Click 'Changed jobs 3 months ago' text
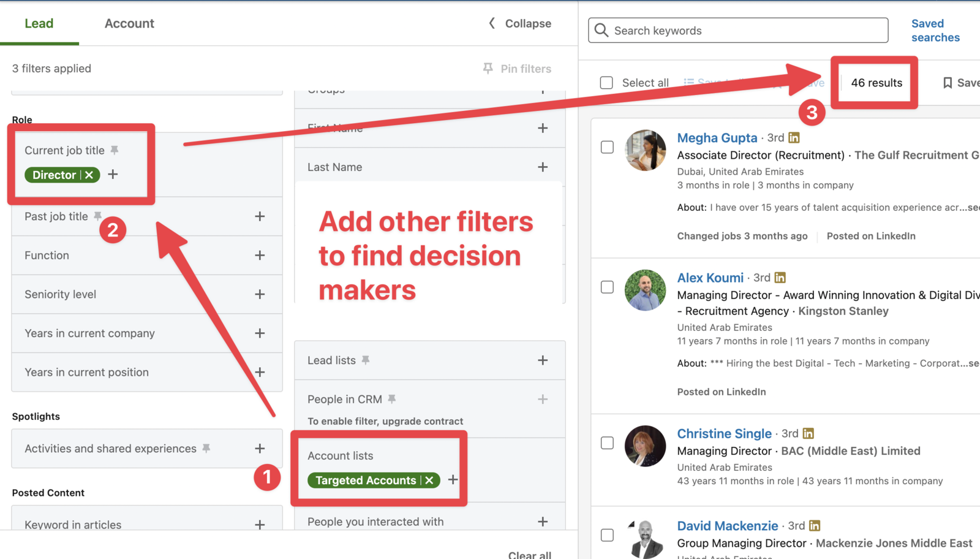 pos(742,236)
